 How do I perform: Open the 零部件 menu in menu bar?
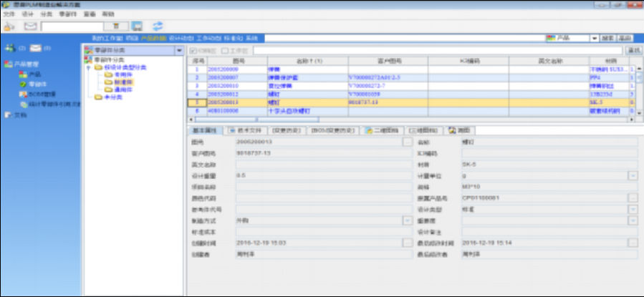[x=68, y=14]
